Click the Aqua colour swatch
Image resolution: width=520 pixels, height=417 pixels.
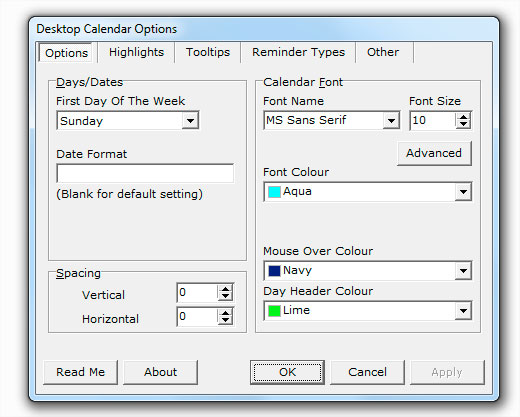pyautogui.click(x=274, y=192)
